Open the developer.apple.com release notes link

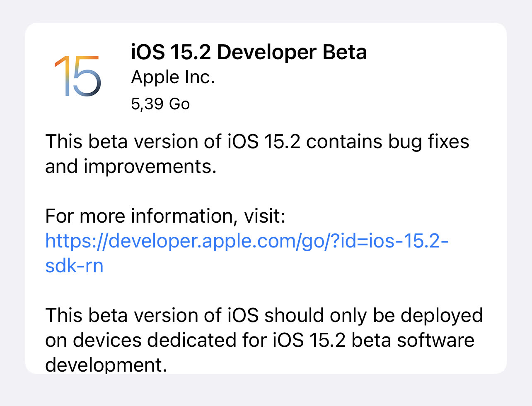(x=247, y=241)
